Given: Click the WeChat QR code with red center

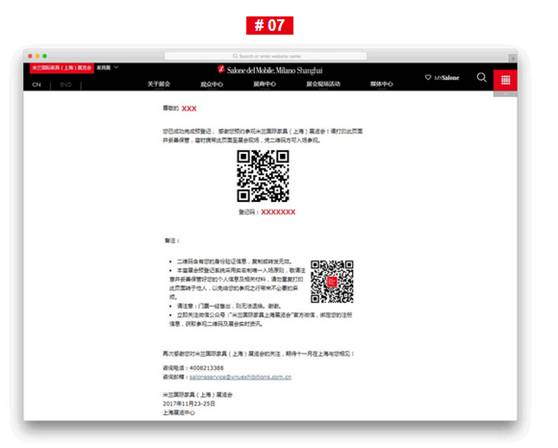Looking at the screenshot, I should (332, 281).
